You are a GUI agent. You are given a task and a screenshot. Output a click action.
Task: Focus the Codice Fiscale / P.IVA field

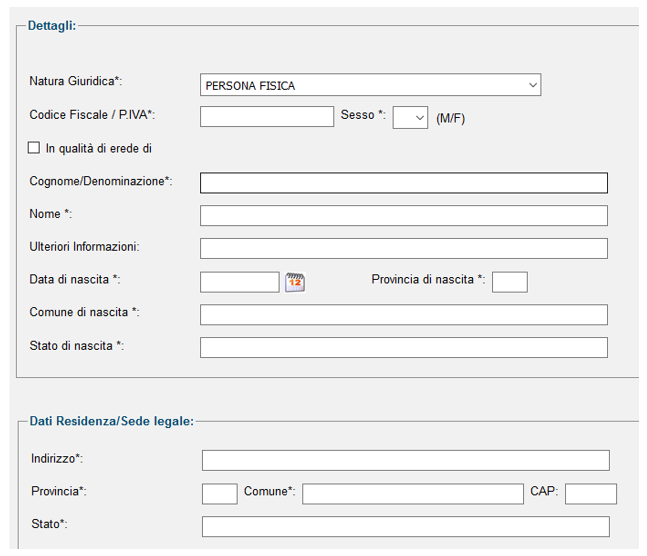point(267,116)
